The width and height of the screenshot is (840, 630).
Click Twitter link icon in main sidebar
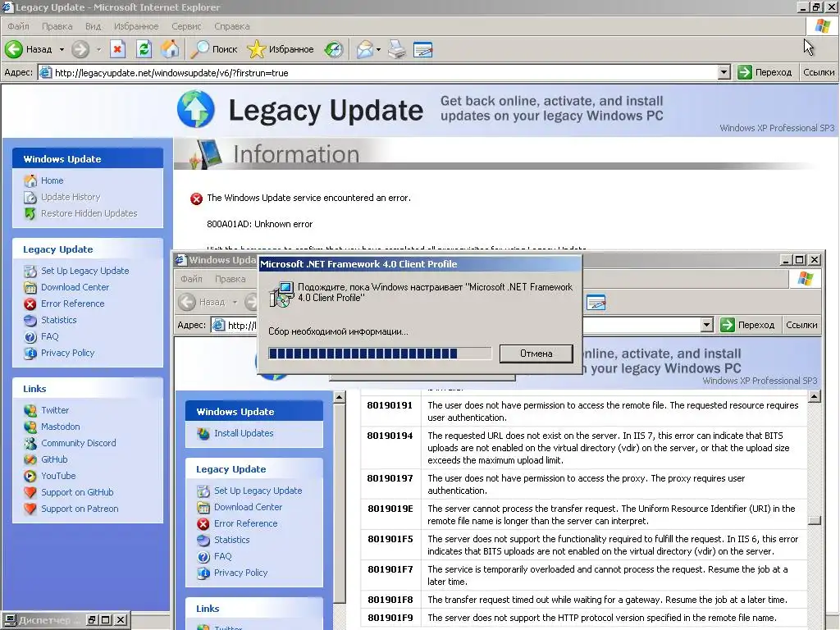click(x=30, y=410)
